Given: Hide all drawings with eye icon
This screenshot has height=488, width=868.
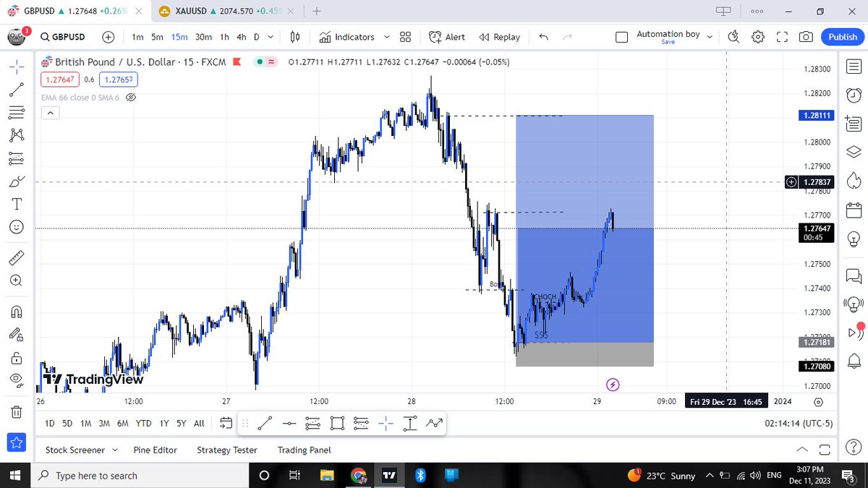Looking at the screenshot, I should (x=17, y=380).
